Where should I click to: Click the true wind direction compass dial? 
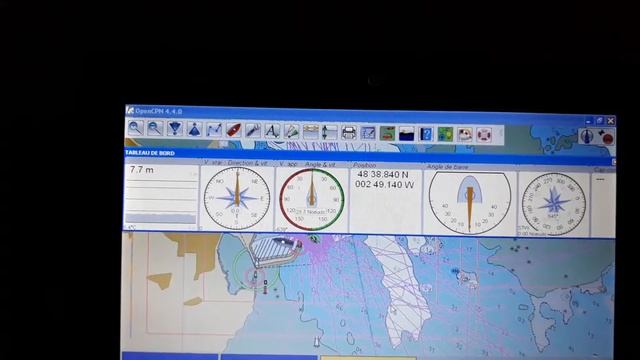tap(237, 198)
